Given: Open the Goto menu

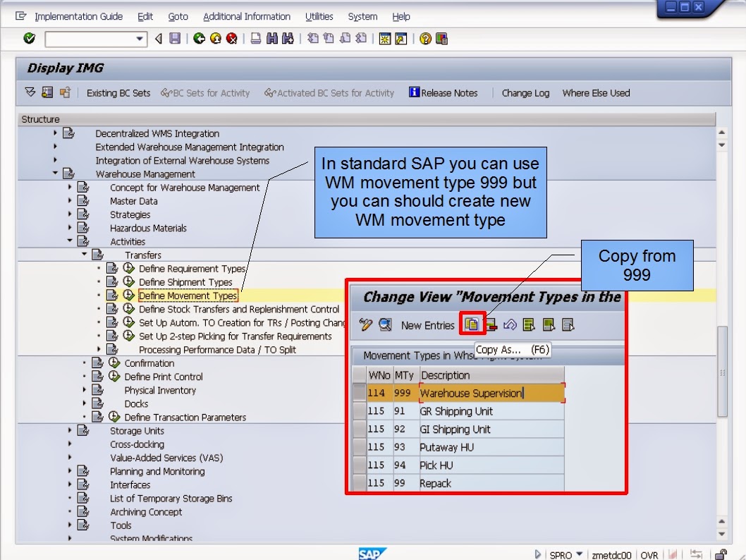Looking at the screenshot, I should [178, 16].
